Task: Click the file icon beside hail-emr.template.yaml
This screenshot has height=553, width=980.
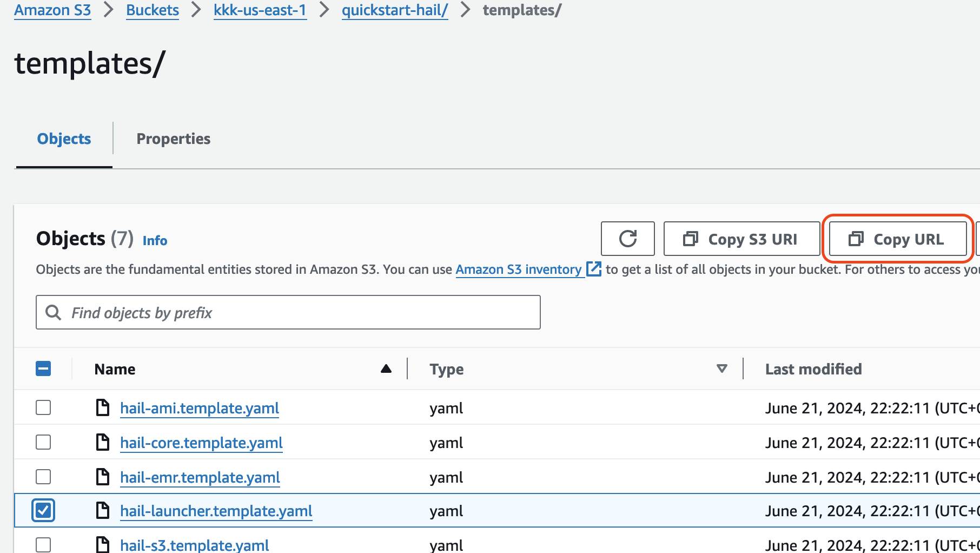Action: click(x=102, y=477)
